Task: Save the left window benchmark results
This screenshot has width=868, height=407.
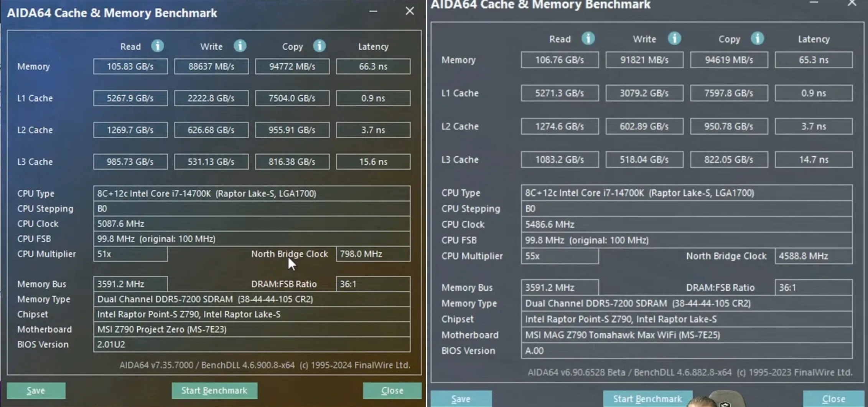Action: point(36,390)
